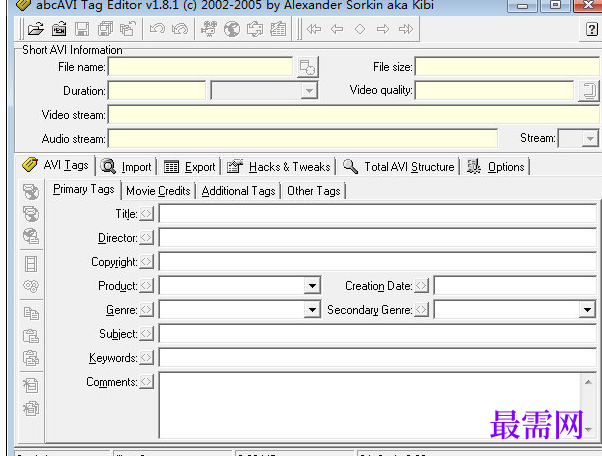
Task: Click the save-as icon next to save all
Action: coord(127,29)
